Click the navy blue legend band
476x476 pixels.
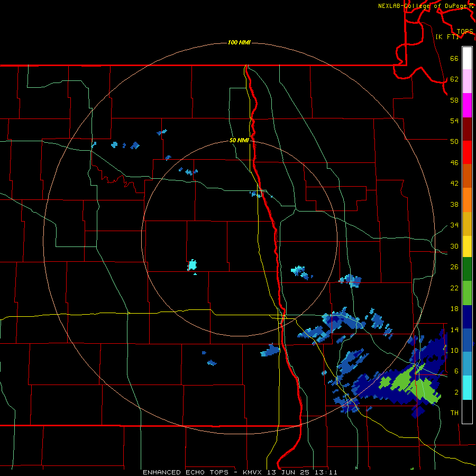[467, 317]
